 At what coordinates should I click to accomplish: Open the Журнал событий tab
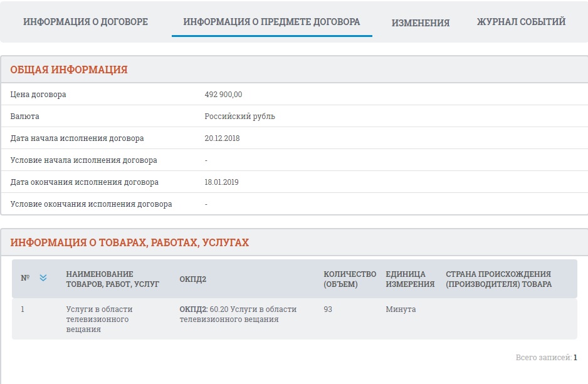(x=521, y=22)
